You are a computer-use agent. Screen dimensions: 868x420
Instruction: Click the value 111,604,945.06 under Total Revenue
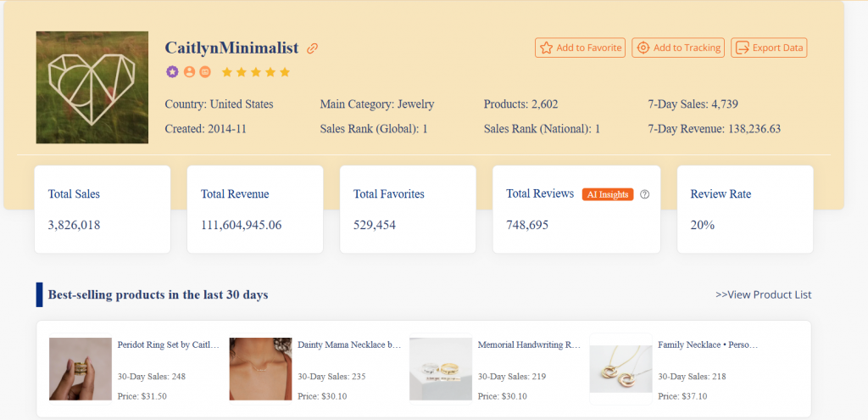pos(242,226)
